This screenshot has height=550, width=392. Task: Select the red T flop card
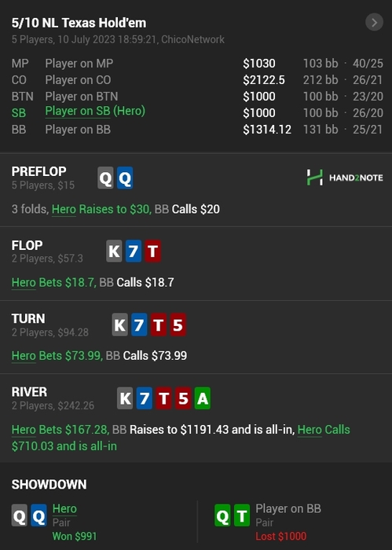point(153,251)
